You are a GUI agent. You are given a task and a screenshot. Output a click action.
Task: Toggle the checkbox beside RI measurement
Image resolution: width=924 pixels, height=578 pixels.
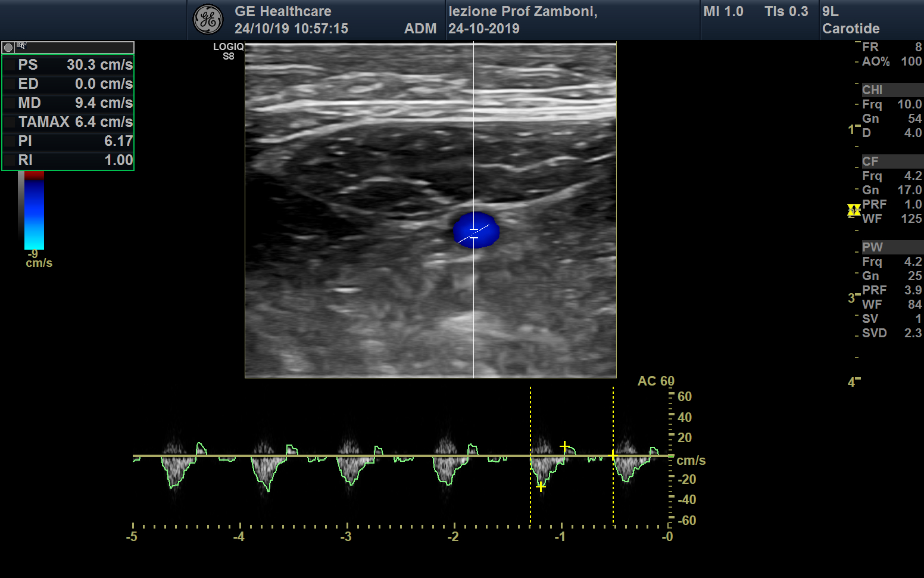(9, 160)
